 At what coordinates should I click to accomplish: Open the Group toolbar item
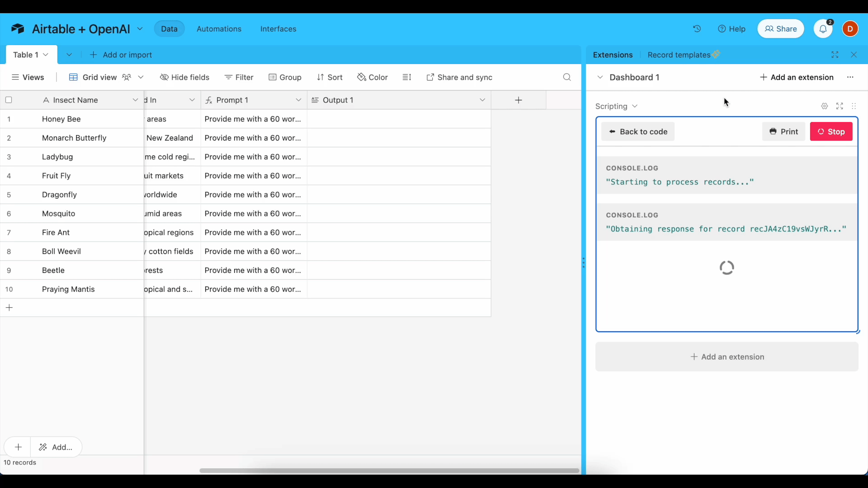[285, 77]
